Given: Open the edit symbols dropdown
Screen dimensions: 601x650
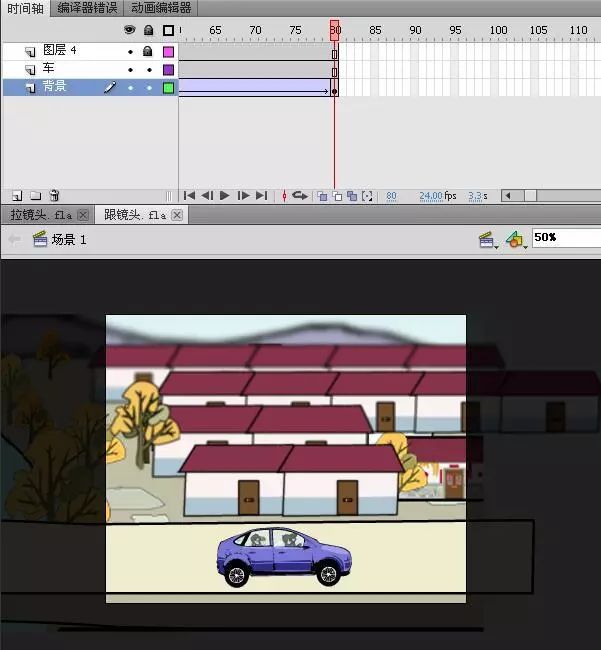Looking at the screenshot, I should [516, 240].
